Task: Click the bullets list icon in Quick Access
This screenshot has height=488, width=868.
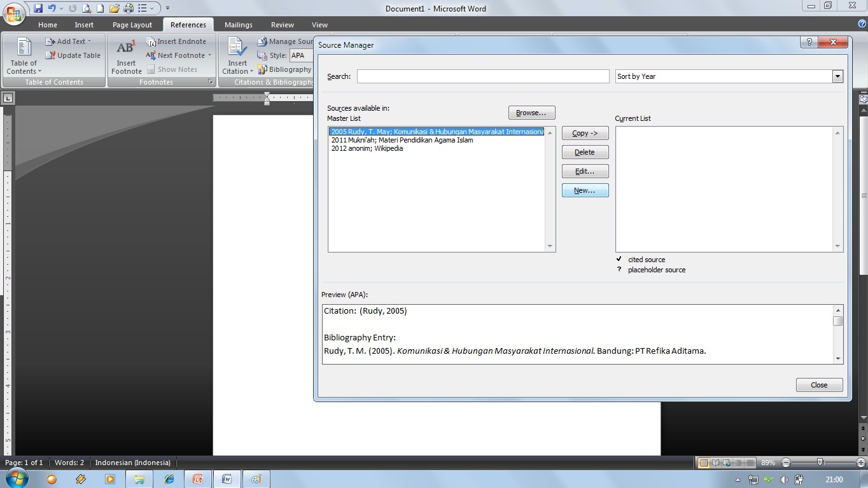Action: 143,8
